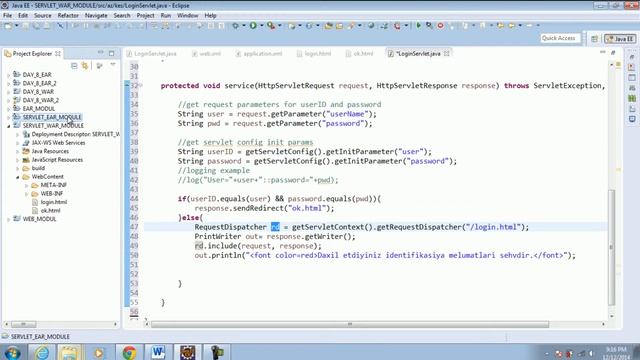The image size is (640, 360).
Task: Select login.html in the project tree
Action: coord(53,202)
